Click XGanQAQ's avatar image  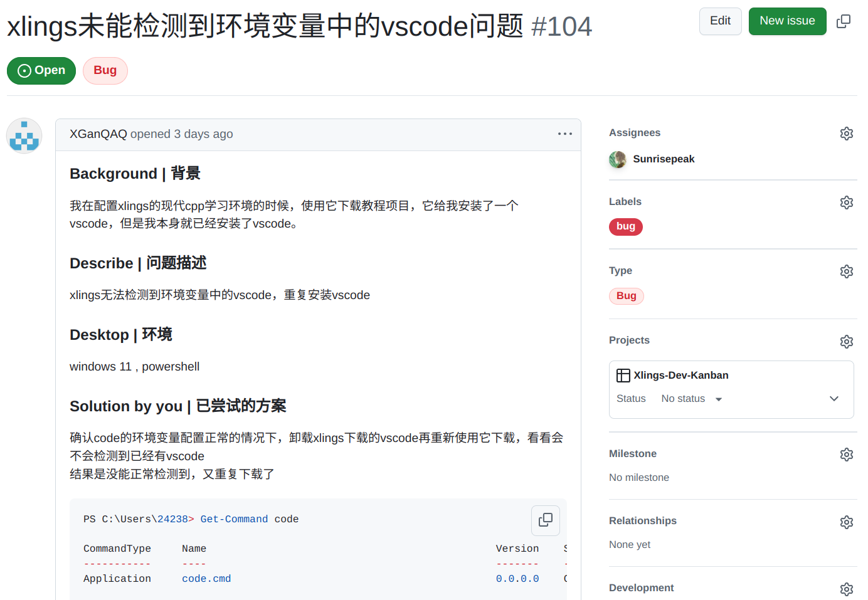(24, 135)
